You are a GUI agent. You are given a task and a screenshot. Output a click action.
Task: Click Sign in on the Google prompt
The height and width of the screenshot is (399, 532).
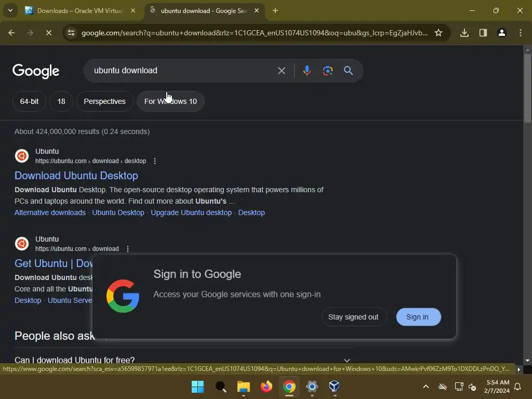(x=418, y=317)
